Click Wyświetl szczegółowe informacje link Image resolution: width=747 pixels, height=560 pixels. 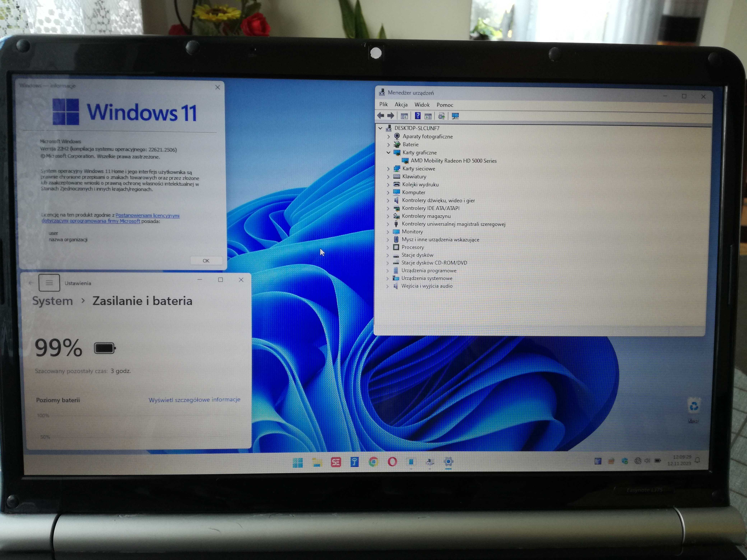(x=194, y=399)
